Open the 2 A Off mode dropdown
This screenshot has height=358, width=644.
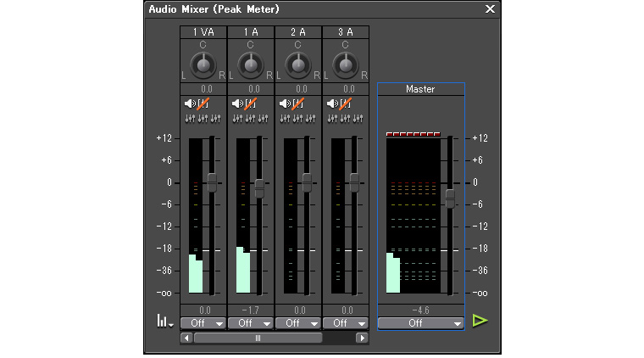tap(297, 323)
